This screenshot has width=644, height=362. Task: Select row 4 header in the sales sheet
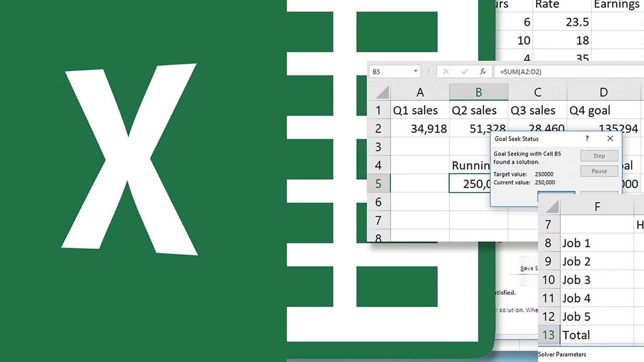[378, 165]
